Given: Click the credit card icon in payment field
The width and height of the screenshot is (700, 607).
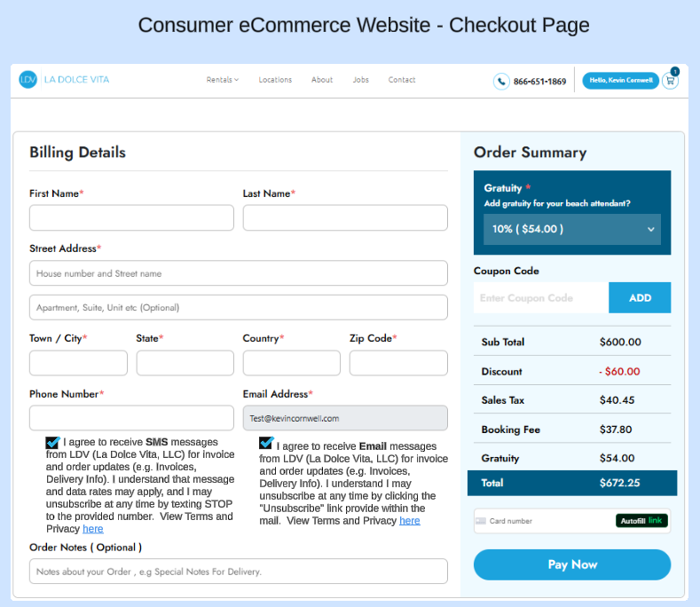Looking at the screenshot, I should (x=481, y=521).
